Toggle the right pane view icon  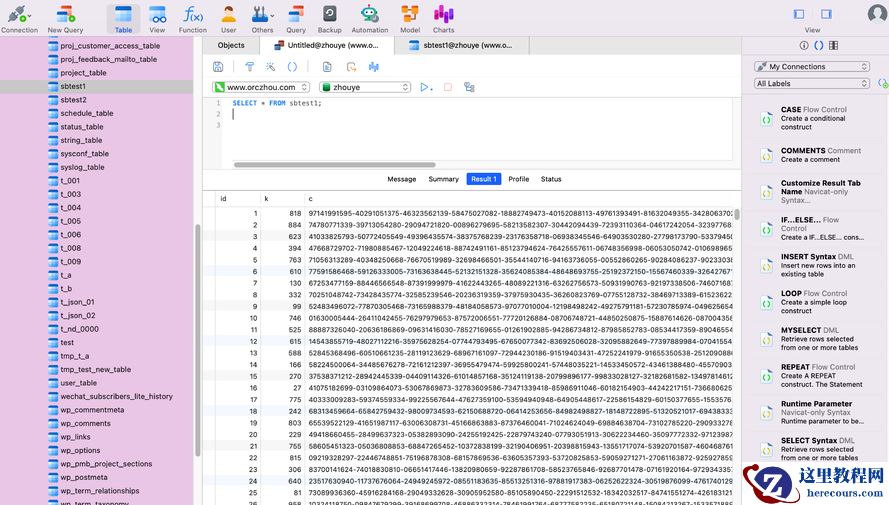[x=826, y=14]
